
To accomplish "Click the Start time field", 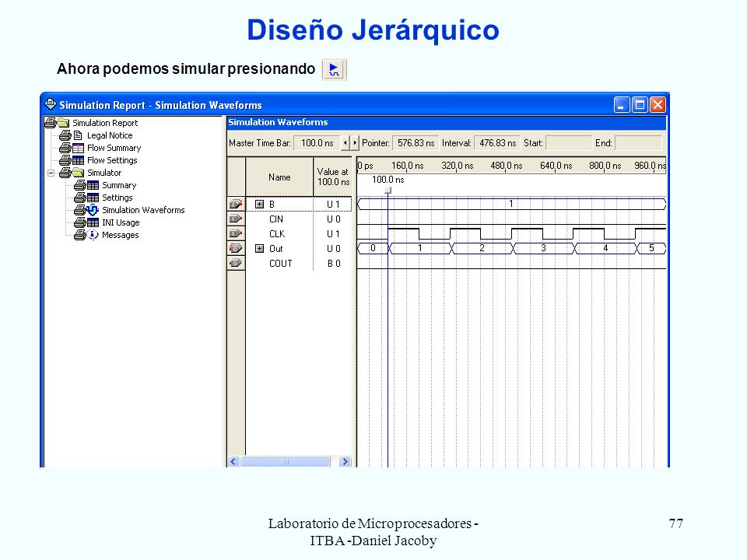I will [569, 143].
